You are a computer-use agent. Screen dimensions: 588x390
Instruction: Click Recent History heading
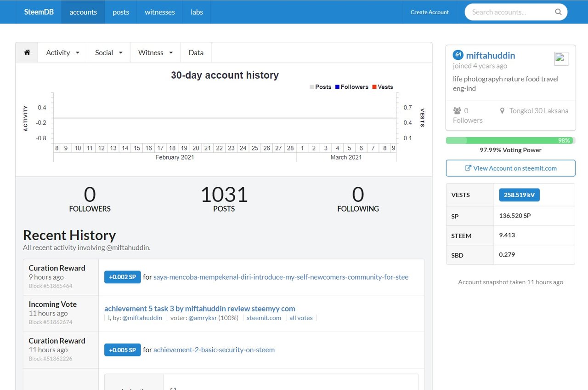[x=69, y=235]
